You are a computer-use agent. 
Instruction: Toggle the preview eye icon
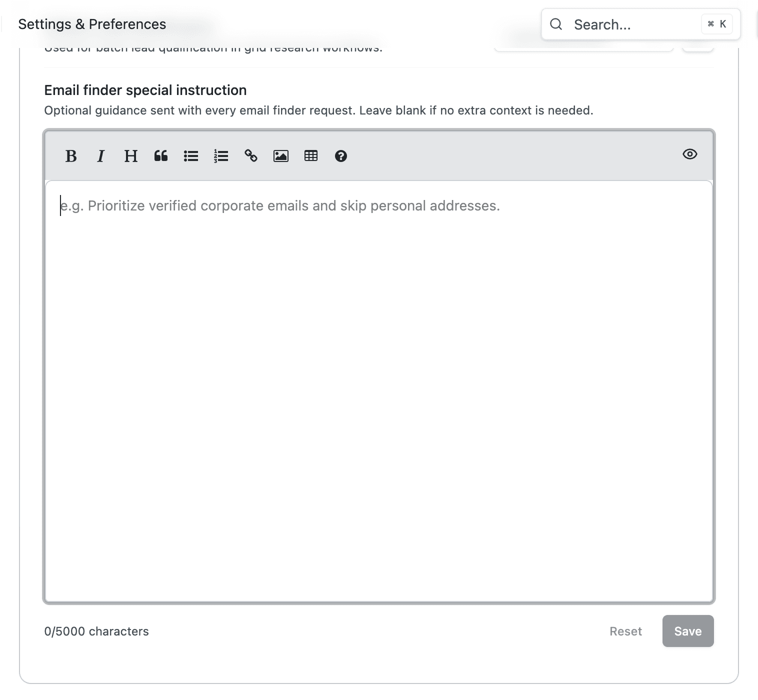[x=689, y=154]
